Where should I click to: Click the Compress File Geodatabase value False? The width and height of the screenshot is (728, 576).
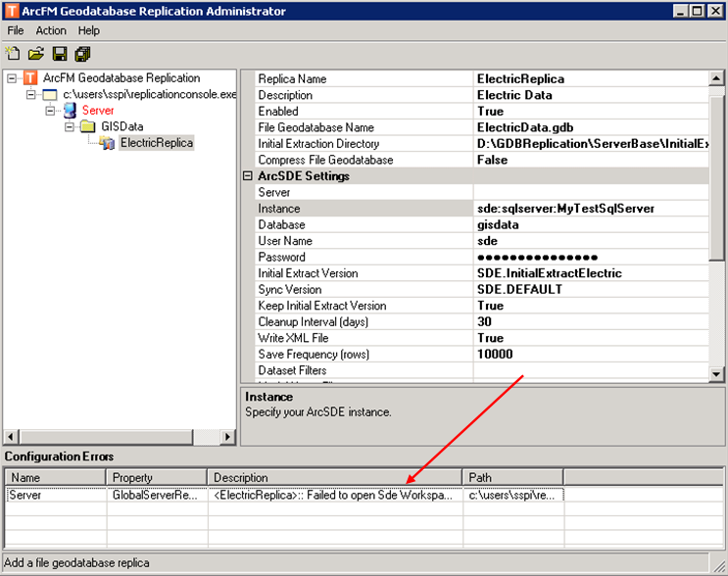click(591, 160)
